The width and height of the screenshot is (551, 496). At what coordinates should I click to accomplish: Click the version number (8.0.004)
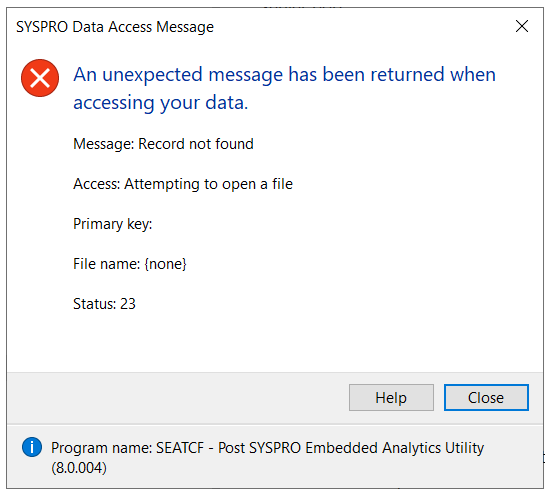pos(79,468)
